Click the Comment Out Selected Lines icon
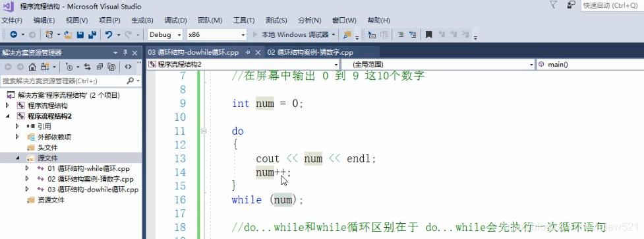 (x=401, y=35)
